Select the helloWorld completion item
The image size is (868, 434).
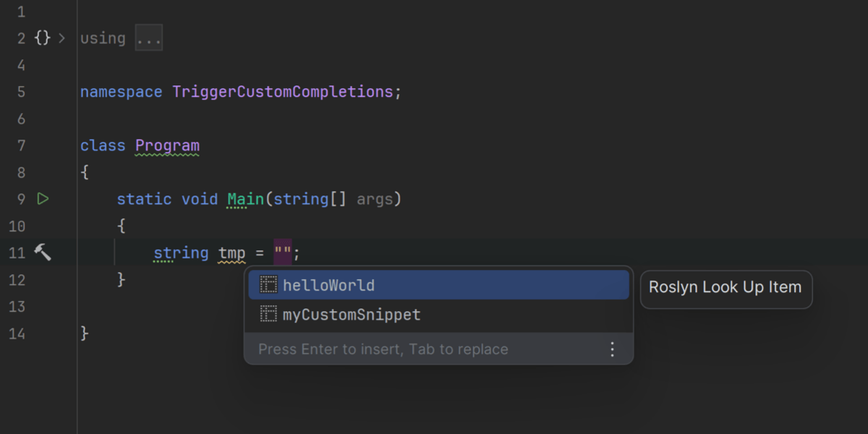click(329, 285)
